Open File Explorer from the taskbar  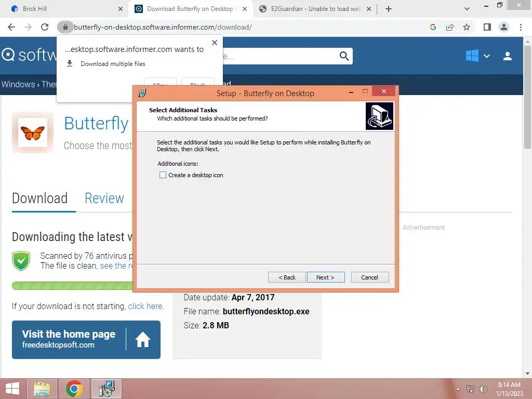point(42,389)
